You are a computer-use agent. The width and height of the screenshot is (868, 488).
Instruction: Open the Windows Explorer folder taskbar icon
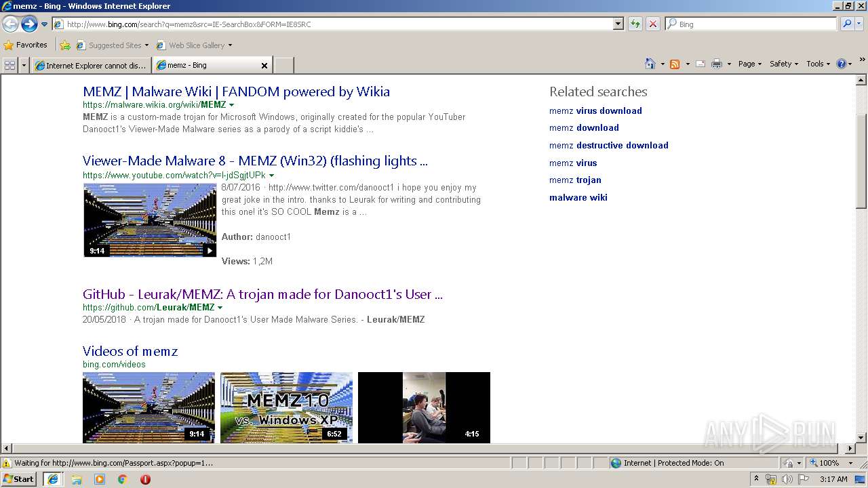coord(77,479)
